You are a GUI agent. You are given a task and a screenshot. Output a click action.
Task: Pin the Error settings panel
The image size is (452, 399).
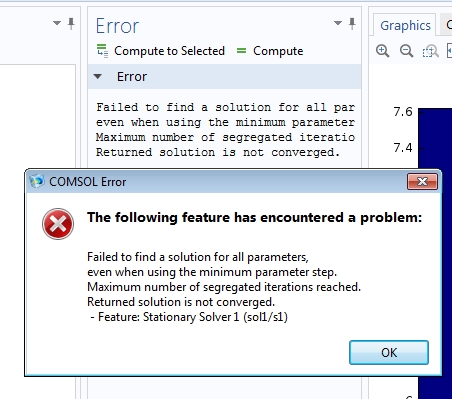click(352, 23)
